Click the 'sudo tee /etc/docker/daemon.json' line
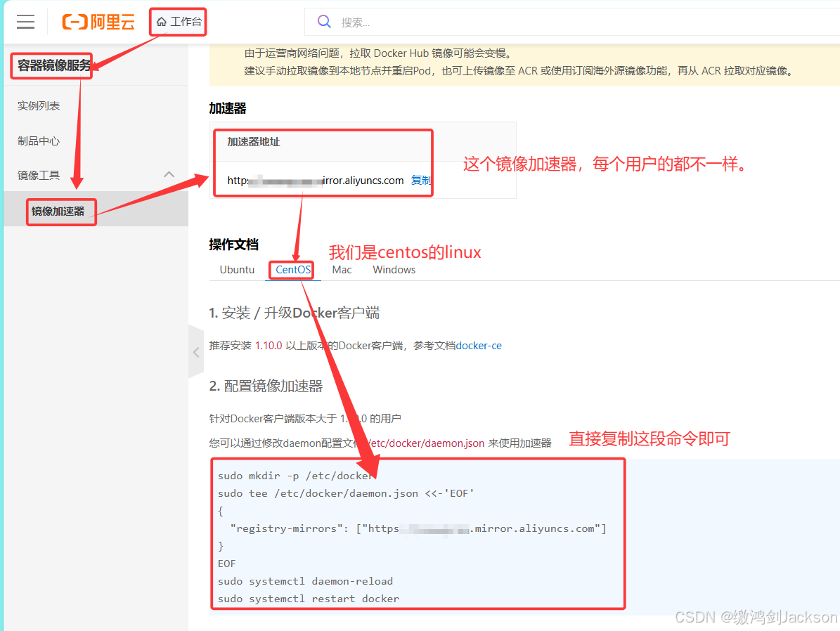This screenshot has height=631, width=840. click(x=346, y=493)
